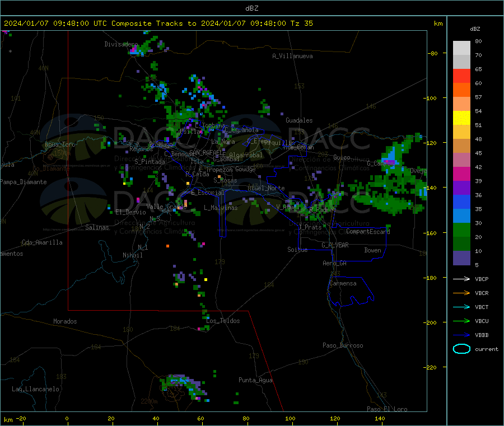Select the red 60-65 dBZ swatch
504x426 pixels.
point(461,76)
